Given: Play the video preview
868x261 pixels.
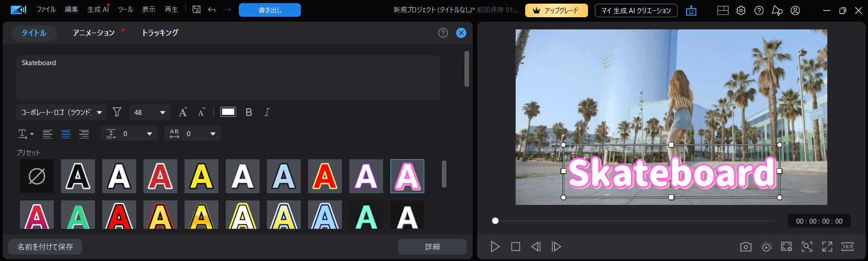Looking at the screenshot, I should click(495, 247).
